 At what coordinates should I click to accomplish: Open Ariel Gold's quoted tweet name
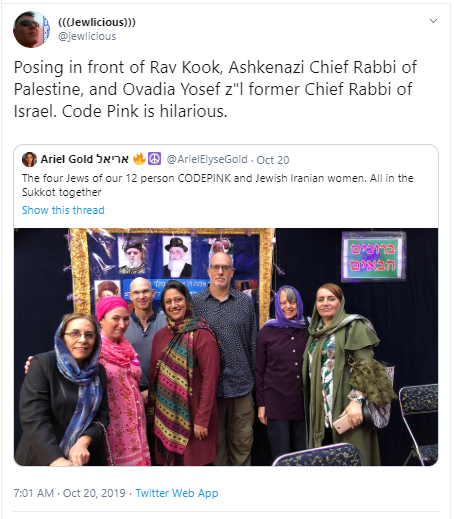85,159
